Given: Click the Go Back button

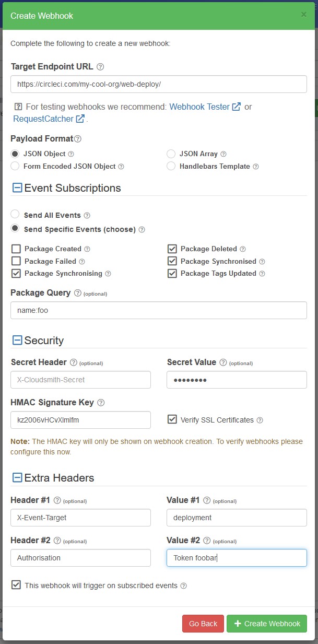Looking at the screenshot, I should (x=203, y=624).
